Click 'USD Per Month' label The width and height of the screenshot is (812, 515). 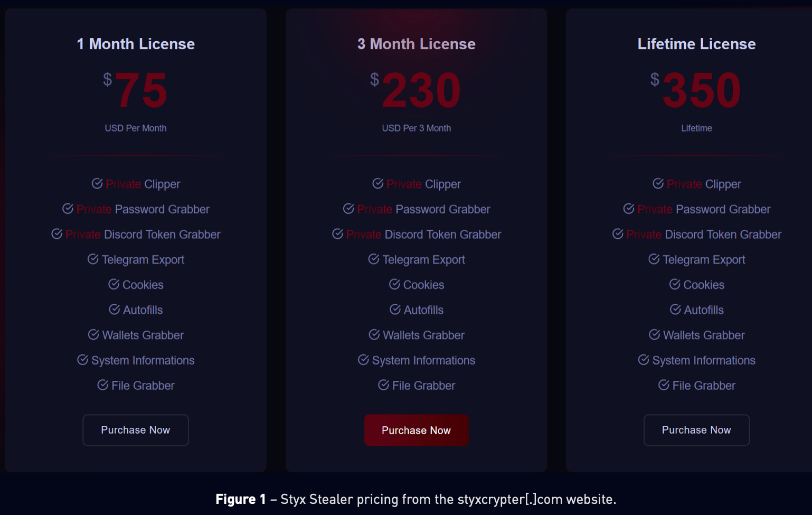tap(136, 128)
